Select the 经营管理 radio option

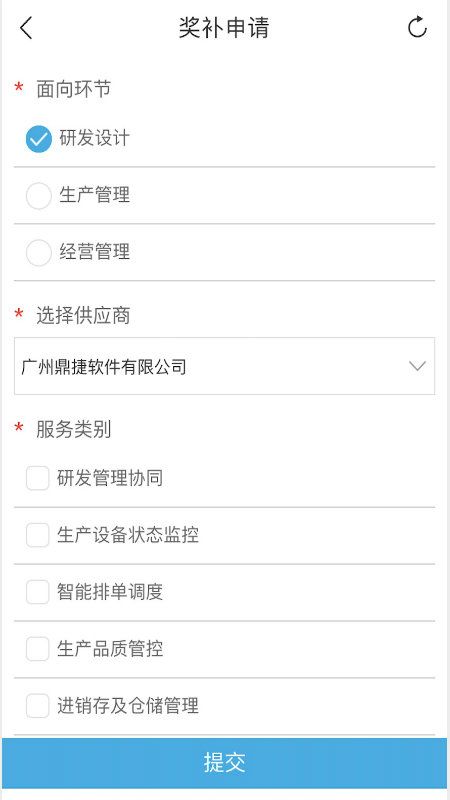(39, 253)
